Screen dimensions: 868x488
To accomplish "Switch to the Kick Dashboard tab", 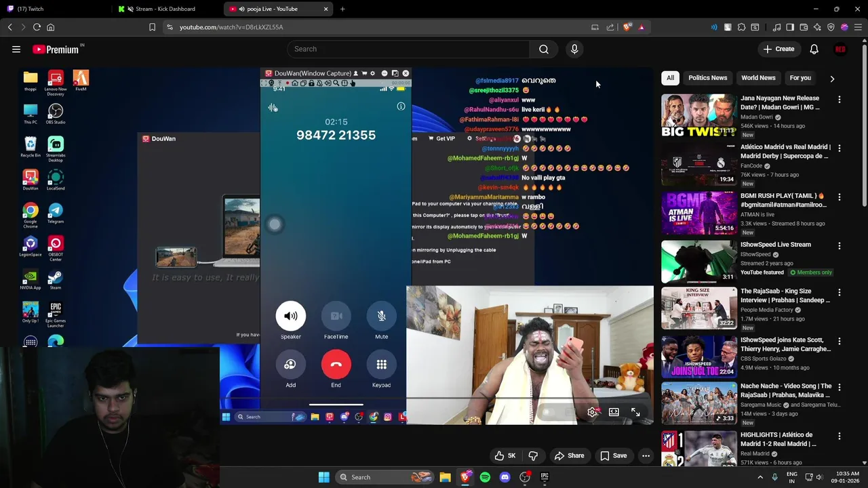I will pyautogui.click(x=168, y=9).
